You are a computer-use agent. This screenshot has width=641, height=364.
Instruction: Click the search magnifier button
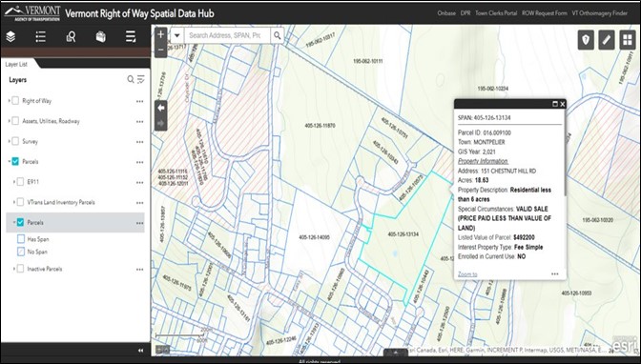[x=278, y=35]
